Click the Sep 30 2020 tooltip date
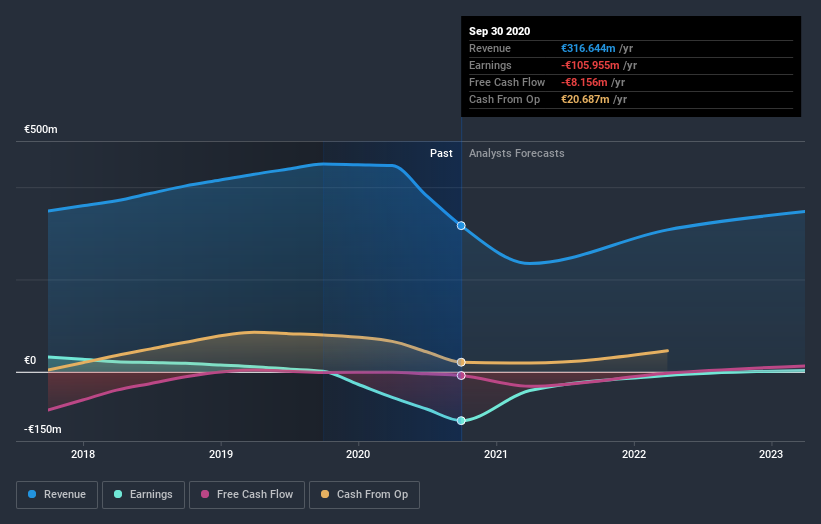Viewport: 821px width, 524px height. 500,31
